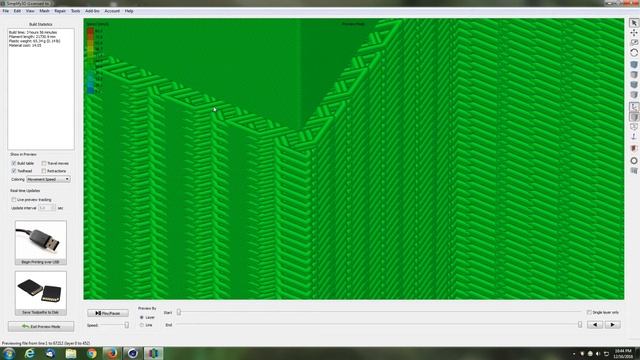The height and width of the screenshot is (360, 640).
Task: Click the SD card thumbnail image
Action: pyautogui.click(x=41, y=291)
